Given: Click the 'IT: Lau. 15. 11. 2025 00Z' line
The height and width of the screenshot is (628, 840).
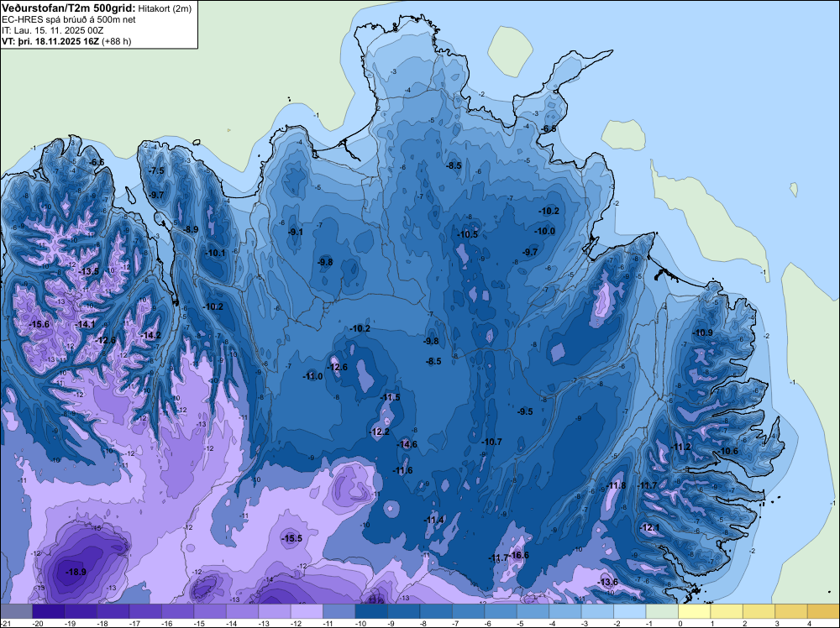Looking at the screenshot, I should pos(52,30).
